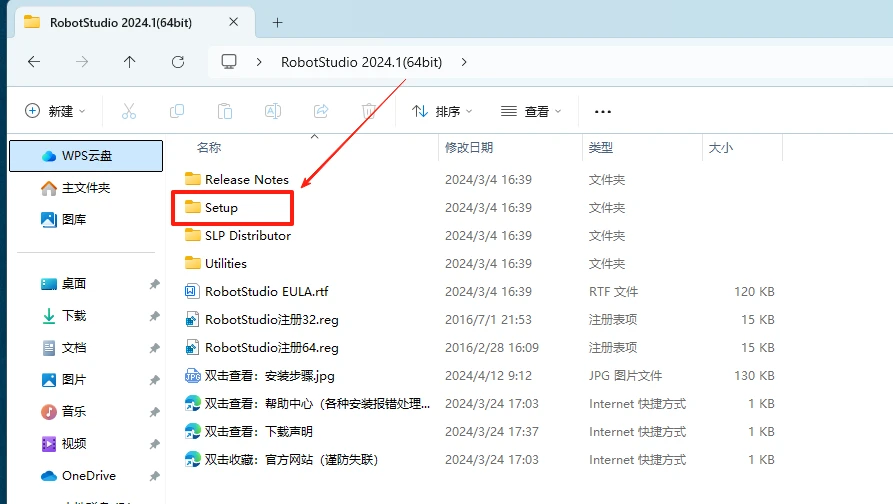The width and height of the screenshot is (893, 504).
Task: Go back with the left arrow button
Action: (34, 62)
